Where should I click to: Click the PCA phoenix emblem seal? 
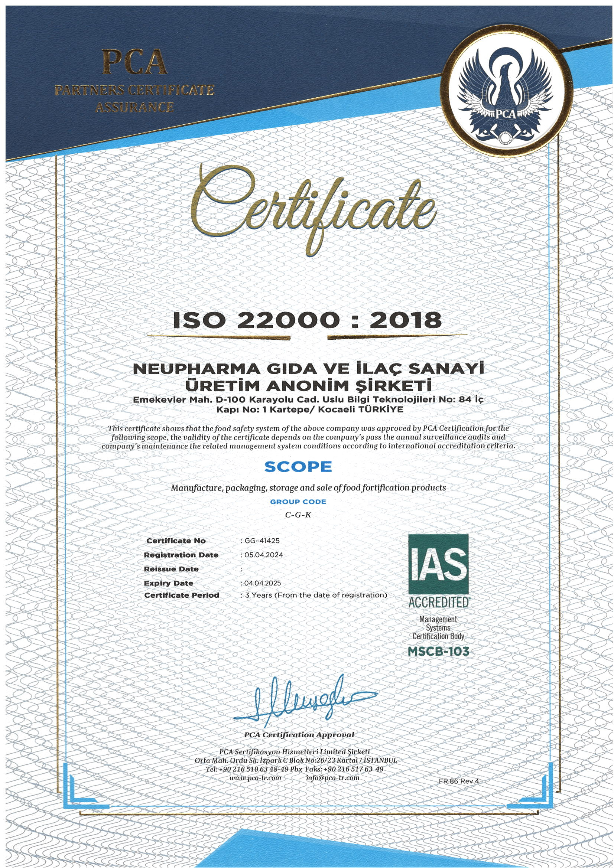pyautogui.click(x=507, y=91)
